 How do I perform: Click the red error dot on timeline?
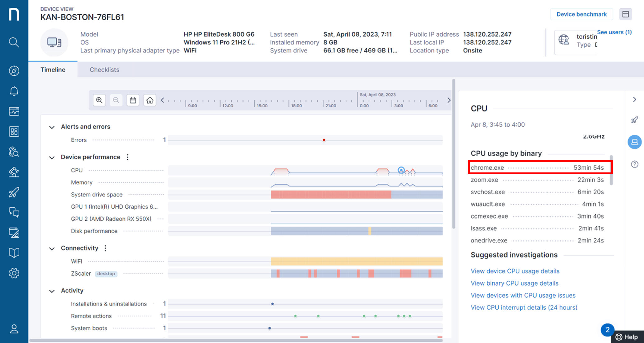coord(324,140)
